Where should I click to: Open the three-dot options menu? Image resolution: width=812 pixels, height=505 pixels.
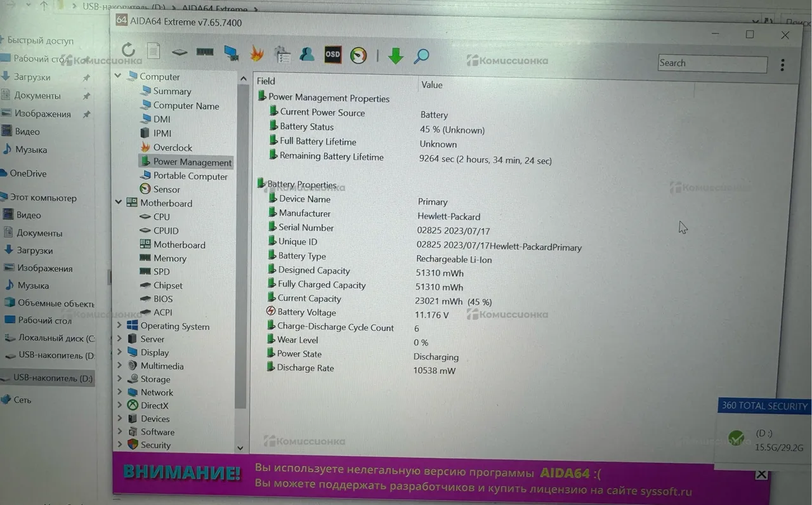click(x=782, y=65)
